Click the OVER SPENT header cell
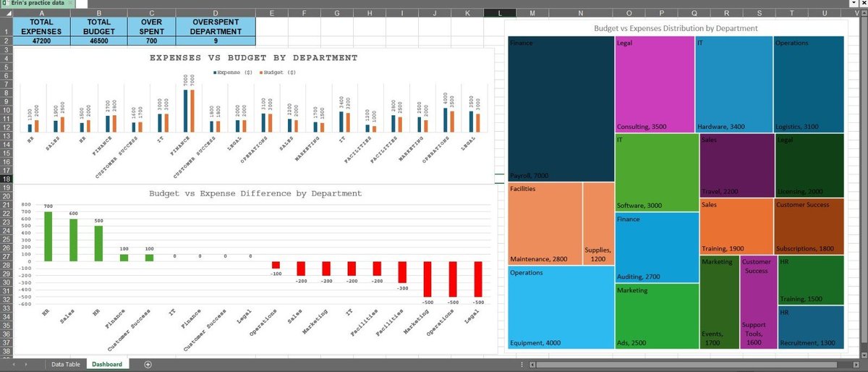868x372 pixels. point(151,27)
